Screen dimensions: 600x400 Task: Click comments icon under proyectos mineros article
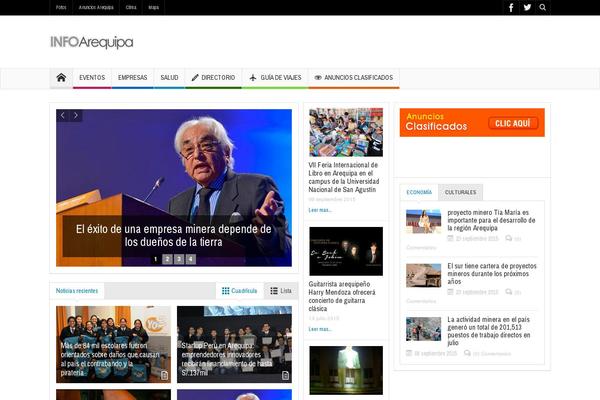pos(509,292)
